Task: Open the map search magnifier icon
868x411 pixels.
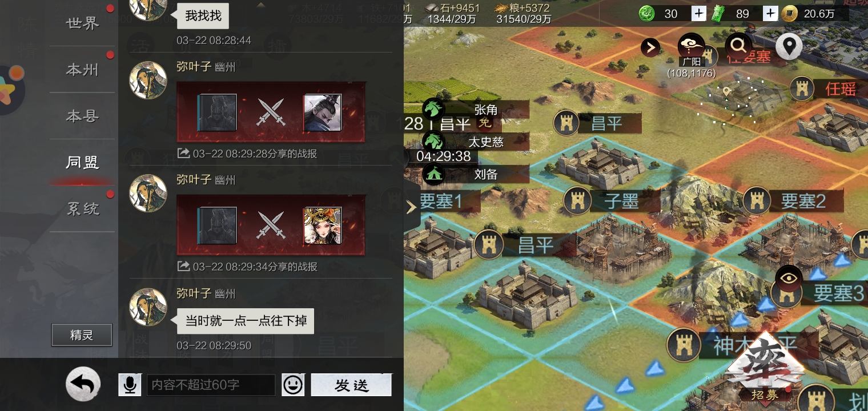Action: pos(738,45)
